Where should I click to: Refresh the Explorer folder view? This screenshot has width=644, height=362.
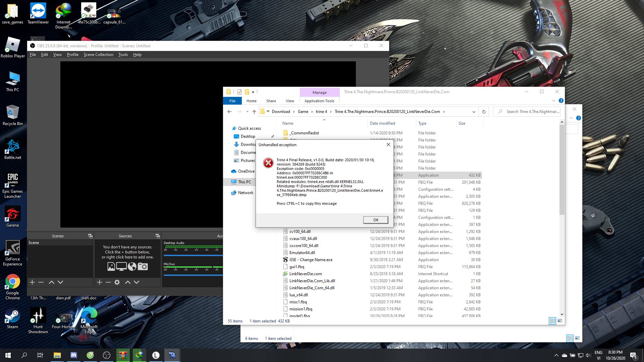484,112
